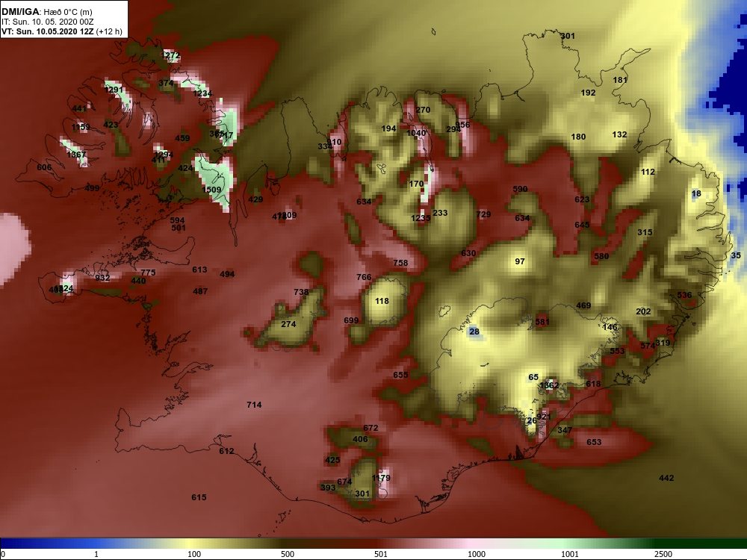The image size is (747, 560).
Task: Click the map value '594'
Action: (177, 220)
